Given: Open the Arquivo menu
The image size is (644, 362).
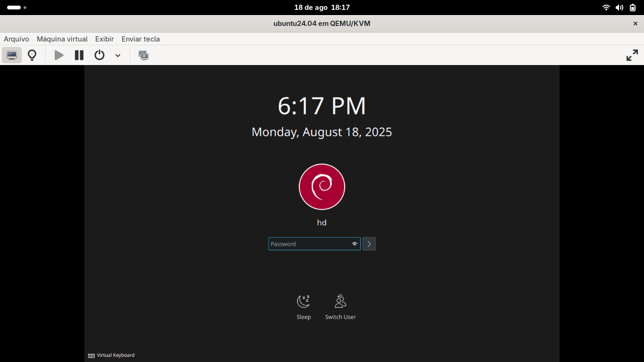Looking at the screenshot, I should (x=17, y=39).
